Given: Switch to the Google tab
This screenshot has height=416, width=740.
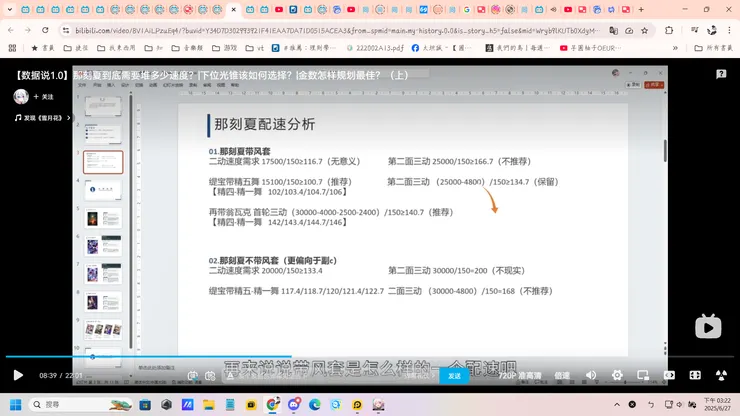Looking at the screenshot, I should click(x=467, y=9).
